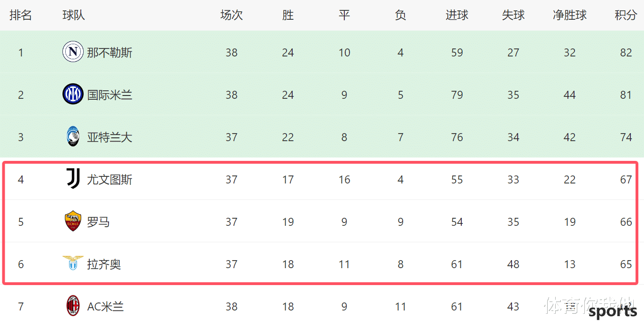
Task: Click the Inter Milan club logo
Action: [x=73, y=94]
